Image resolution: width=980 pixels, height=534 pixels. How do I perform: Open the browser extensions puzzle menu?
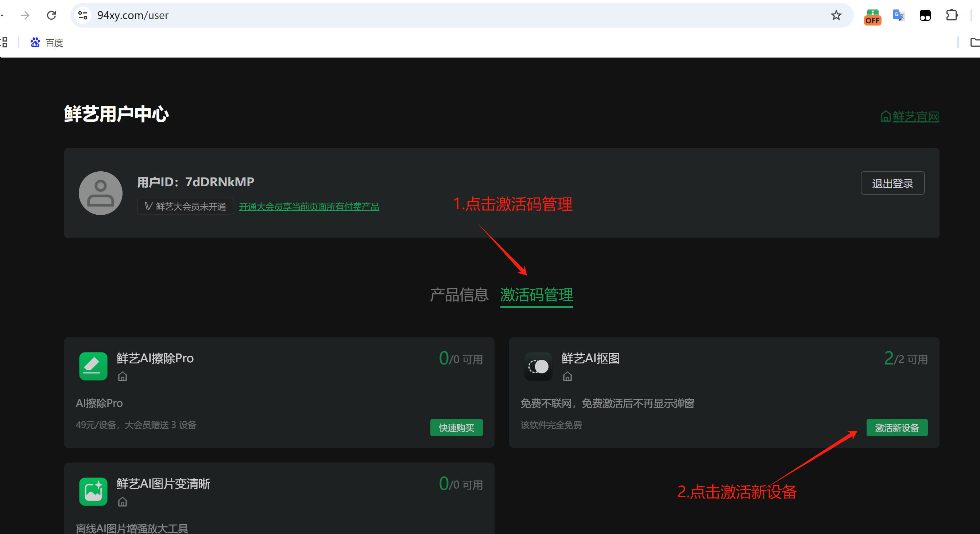pos(952,15)
